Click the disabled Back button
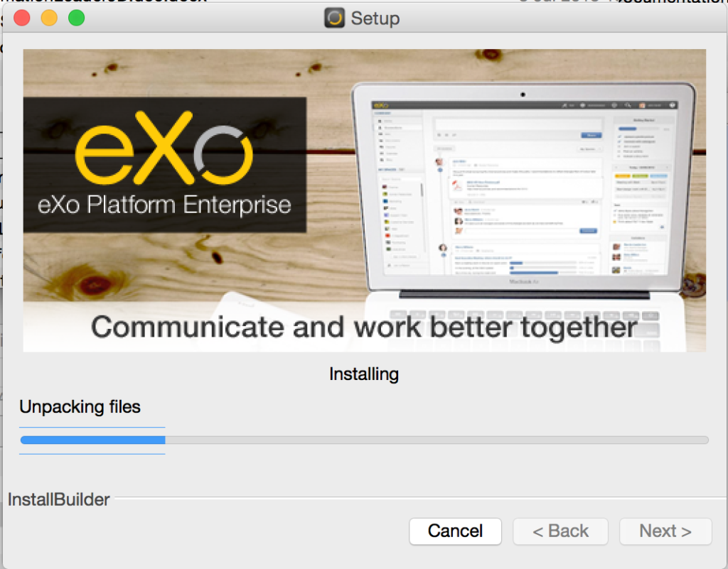The width and height of the screenshot is (728, 569). pyautogui.click(x=560, y=531)
